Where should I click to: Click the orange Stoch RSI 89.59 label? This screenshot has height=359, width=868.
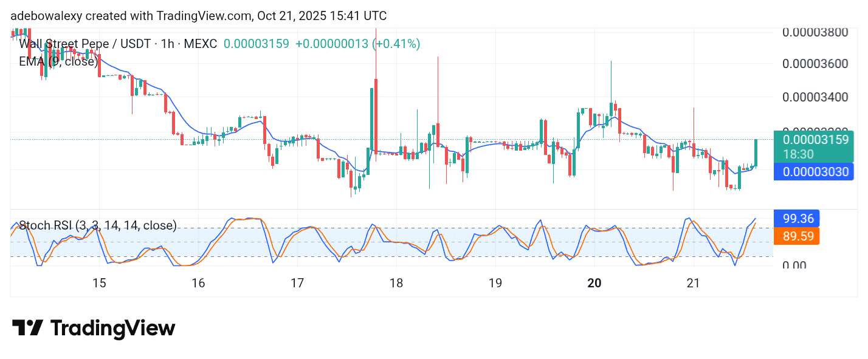tap(797, 236)
